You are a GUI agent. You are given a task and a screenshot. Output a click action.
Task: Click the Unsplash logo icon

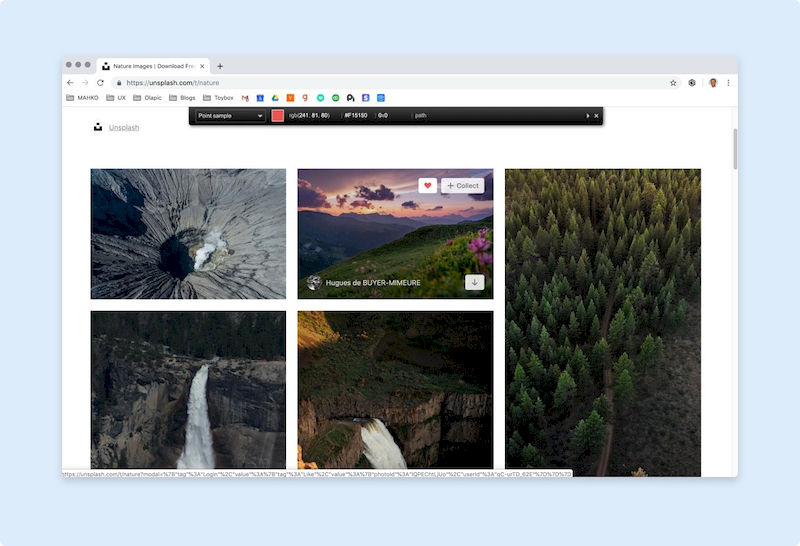pos(98,127)
